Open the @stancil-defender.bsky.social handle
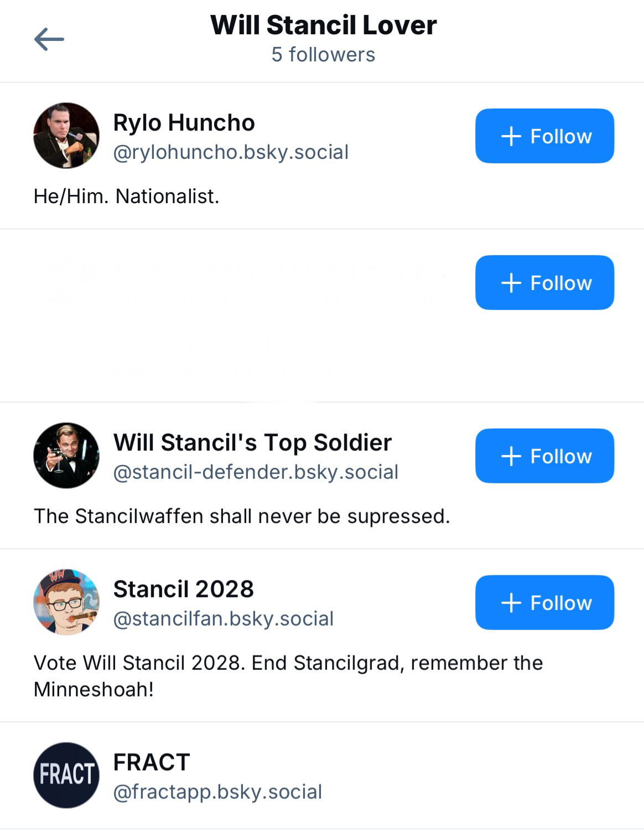 (x=256, y=472)
